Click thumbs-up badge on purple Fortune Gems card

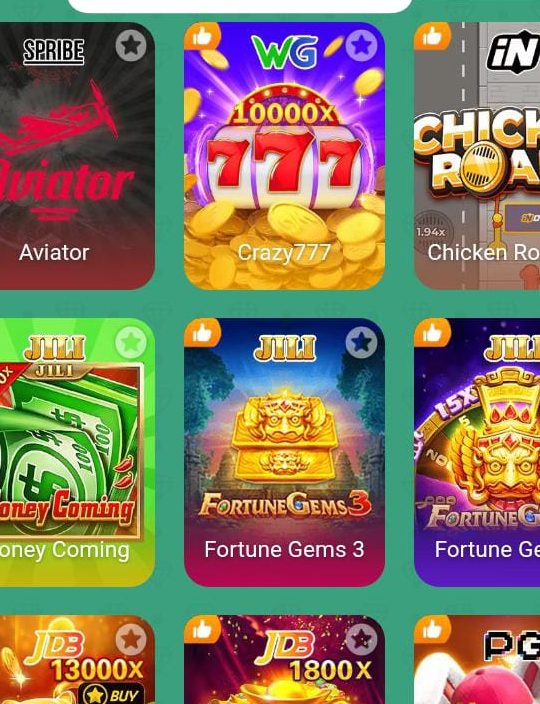(x=432, y=333)
